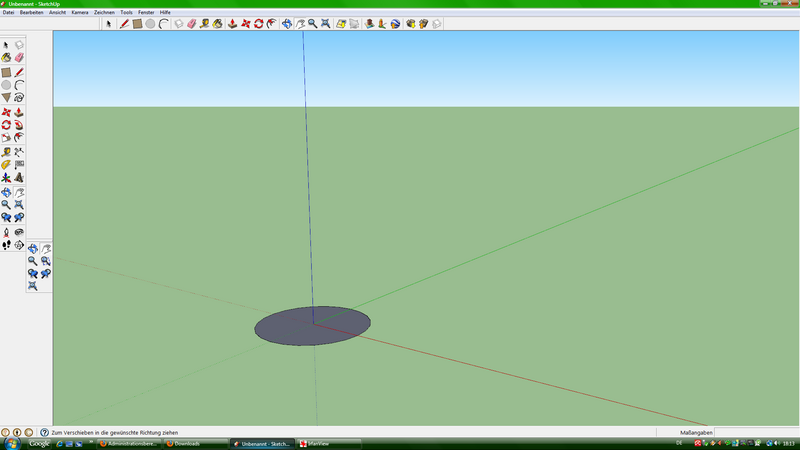Choose the Position Camera tool
800x450 pixels.
click(6, 231)
